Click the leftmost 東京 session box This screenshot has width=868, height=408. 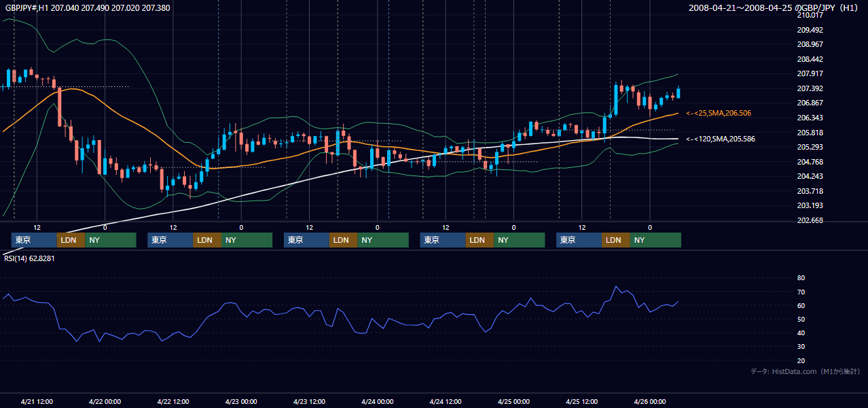34,240
